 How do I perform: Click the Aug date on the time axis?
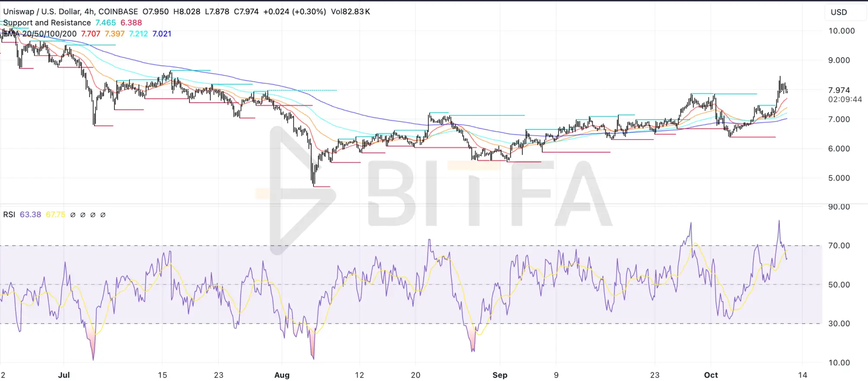coord(282,375)
